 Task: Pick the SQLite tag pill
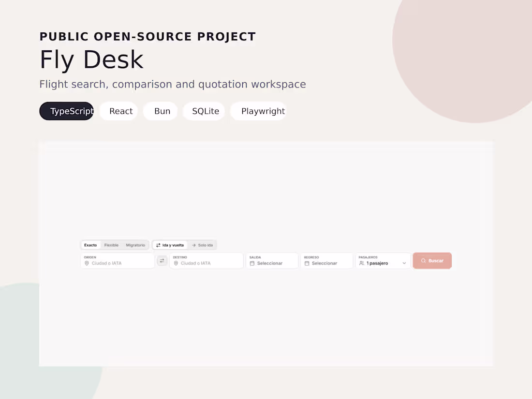pyautogui.click(x=204, y=111)
